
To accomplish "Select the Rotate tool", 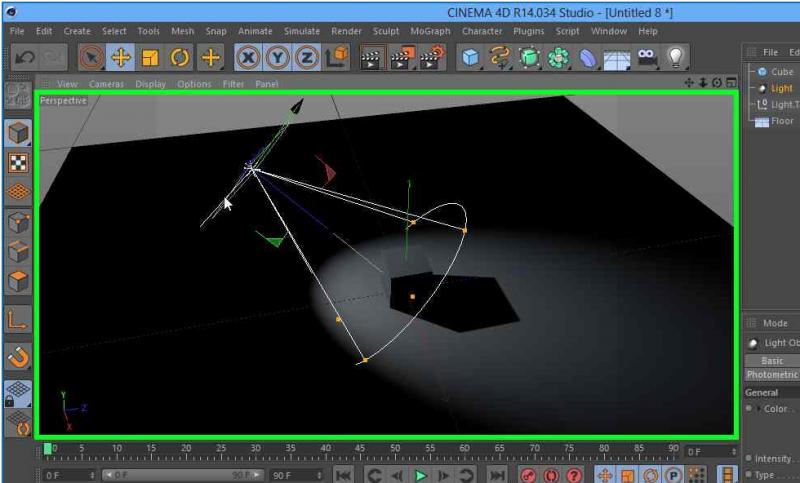I will [180, 58].
